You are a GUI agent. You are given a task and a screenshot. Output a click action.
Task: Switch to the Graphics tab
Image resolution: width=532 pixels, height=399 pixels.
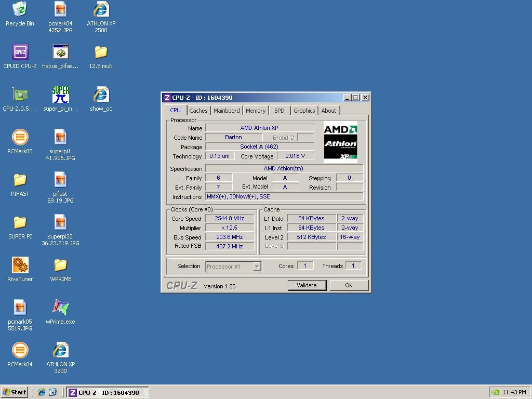(x=304, y=111)
